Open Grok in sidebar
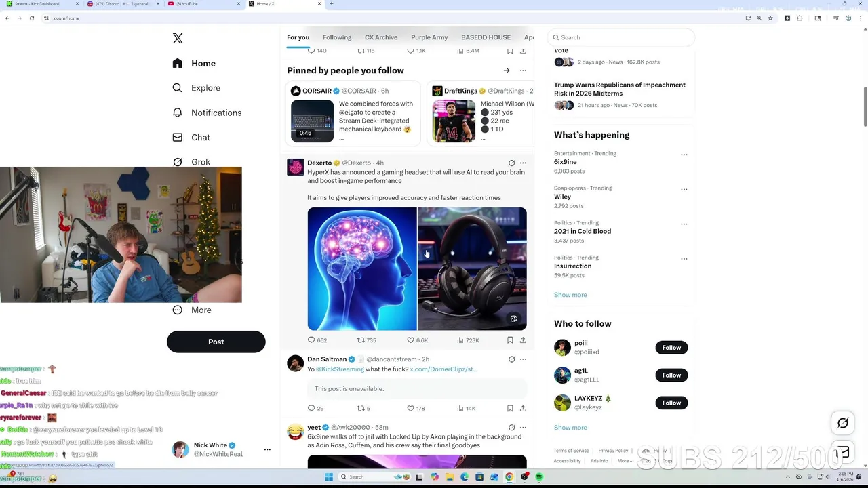Screen dimensions: 868x488 coord(191,162)
